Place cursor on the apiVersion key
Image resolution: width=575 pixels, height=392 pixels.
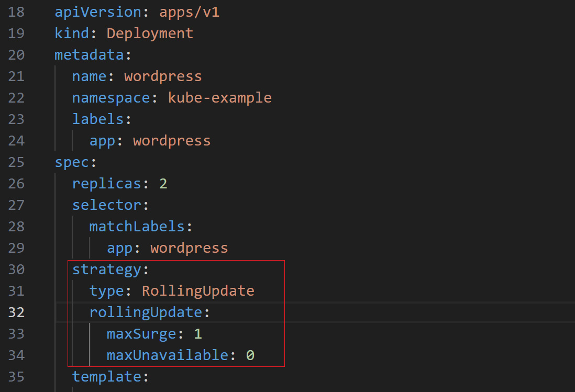click(98, 12)
